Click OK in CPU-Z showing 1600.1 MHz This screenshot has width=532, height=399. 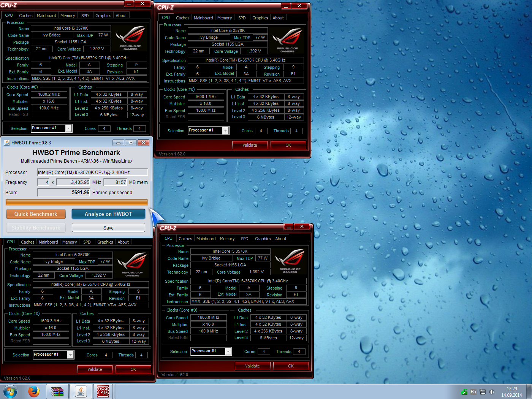click(288, 145)
